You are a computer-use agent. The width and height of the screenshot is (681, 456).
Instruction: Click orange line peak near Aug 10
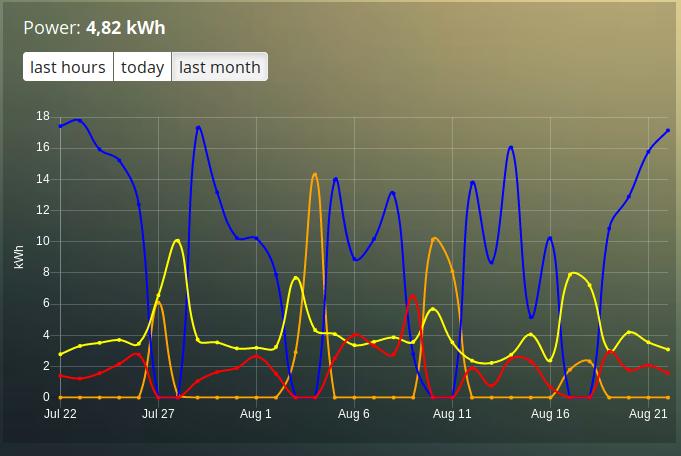click(434, 239)
